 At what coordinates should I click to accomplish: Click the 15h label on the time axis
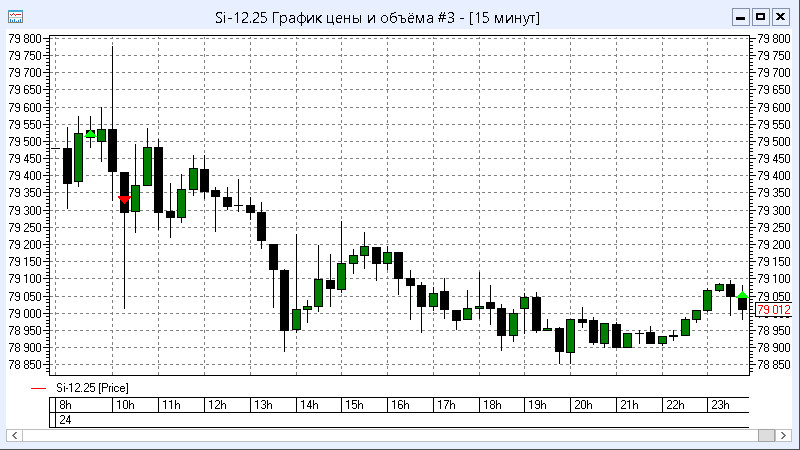pos(353,405)
